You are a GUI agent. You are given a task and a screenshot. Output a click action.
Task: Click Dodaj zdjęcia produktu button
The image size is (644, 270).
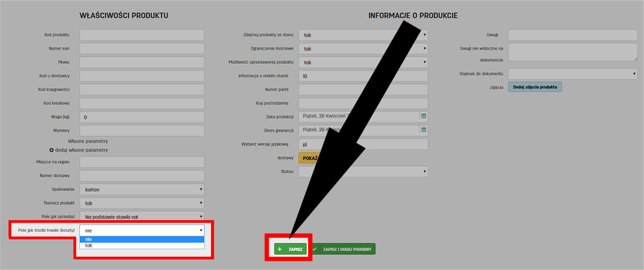[535, 87]
